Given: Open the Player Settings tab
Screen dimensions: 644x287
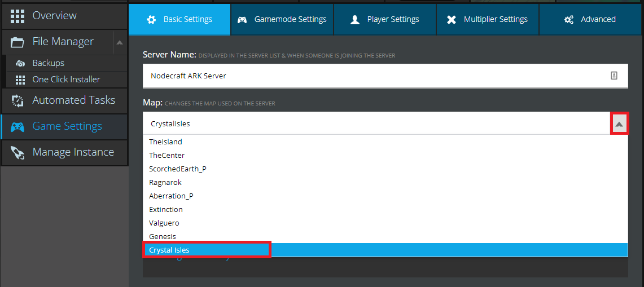Looking at the screenshot, I should [385, 19].
